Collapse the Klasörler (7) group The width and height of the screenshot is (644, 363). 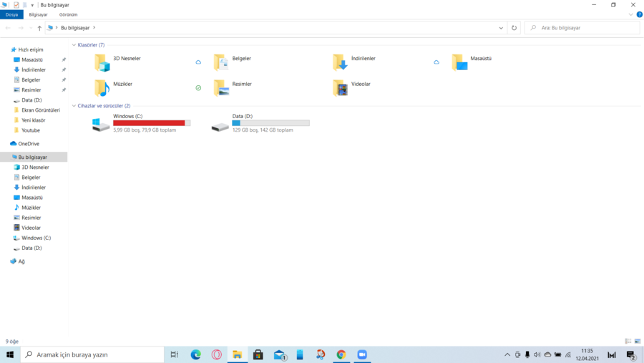pos(74,45)
